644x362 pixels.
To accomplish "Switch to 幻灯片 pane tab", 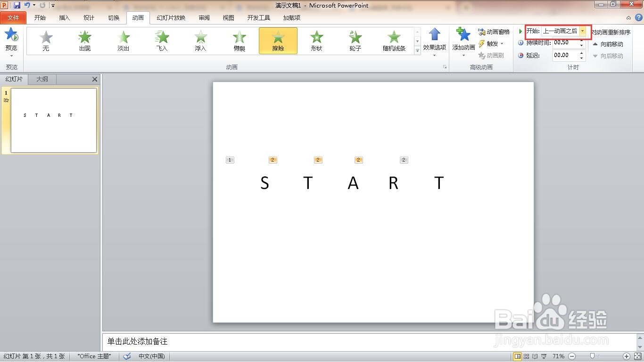I will coord(14,79).
